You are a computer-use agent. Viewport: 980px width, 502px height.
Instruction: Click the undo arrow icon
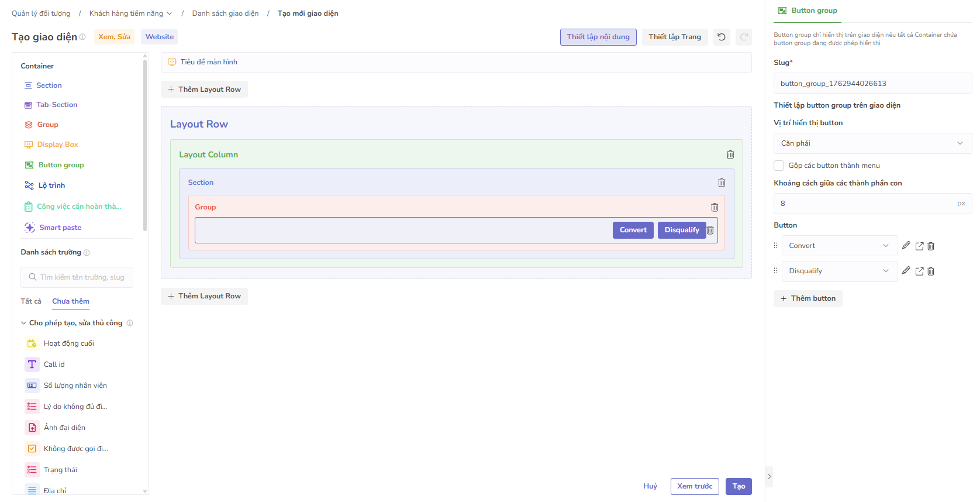(722, 37)
